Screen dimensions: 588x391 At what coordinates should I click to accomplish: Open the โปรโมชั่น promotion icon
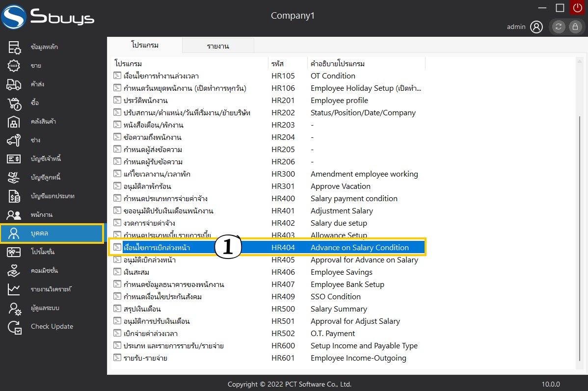[14, 252]
